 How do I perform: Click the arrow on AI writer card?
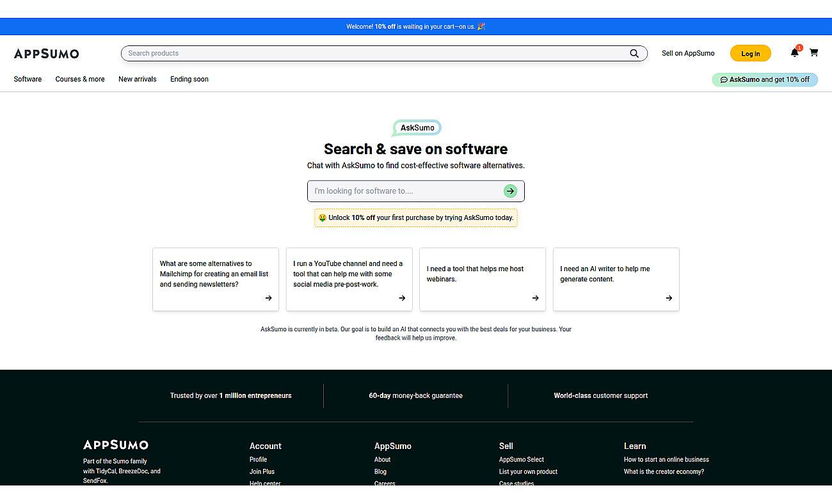[x=669, y=298]
